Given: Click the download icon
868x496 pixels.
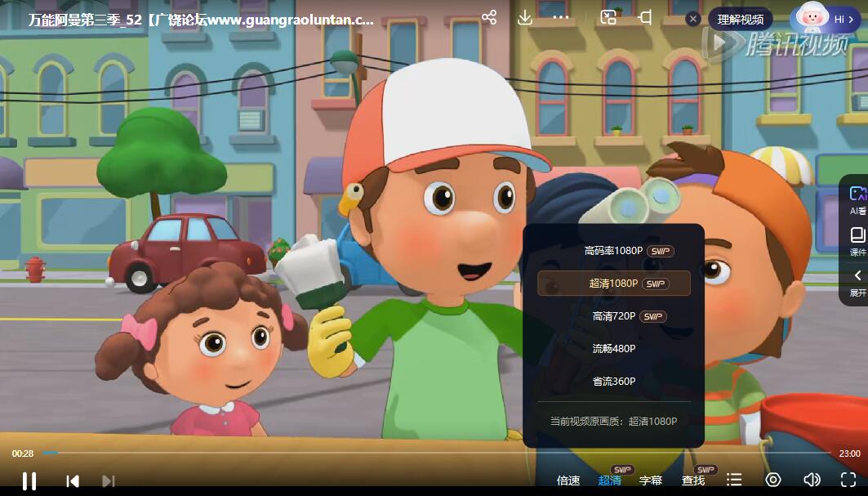Looking at the screenshot, I should 525,17.
